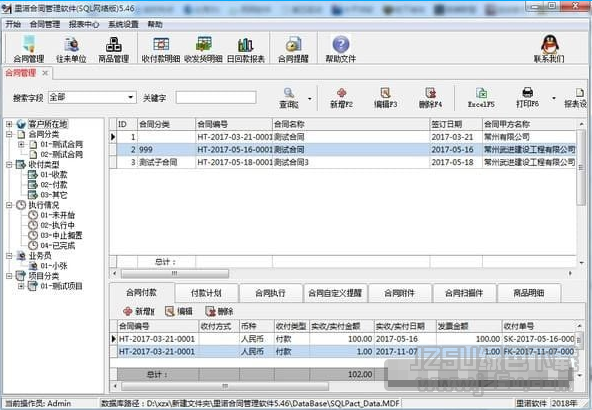Viewport: 592px width, 410px height.
Task: Switch to 合同扫描件 tab
Action: point(464,293)
